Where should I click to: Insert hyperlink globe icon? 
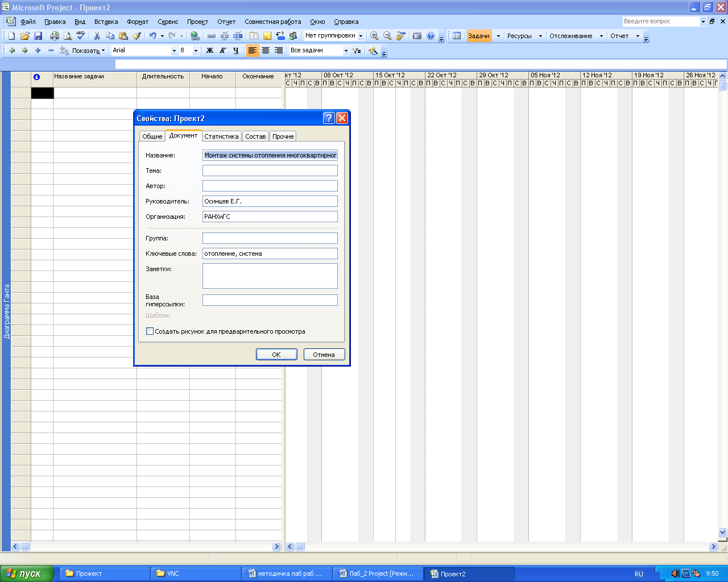[x=195, y=36]
